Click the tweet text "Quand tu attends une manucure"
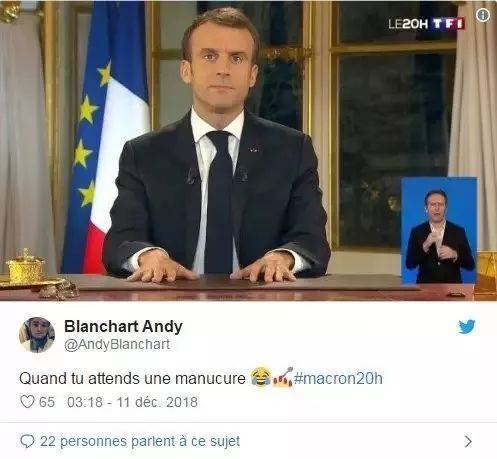 132,379
